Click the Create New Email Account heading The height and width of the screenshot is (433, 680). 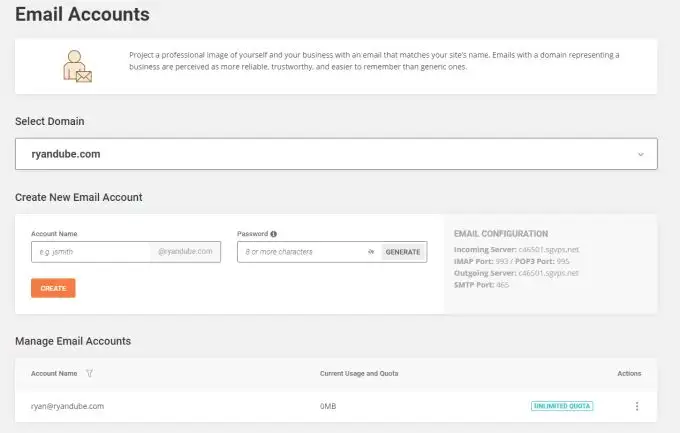78,197
